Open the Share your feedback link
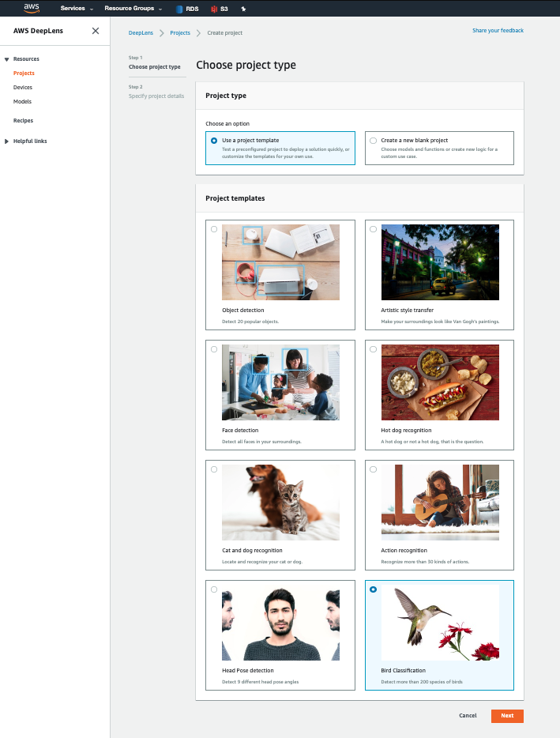 pyautogui.click(x=498, y=31)
